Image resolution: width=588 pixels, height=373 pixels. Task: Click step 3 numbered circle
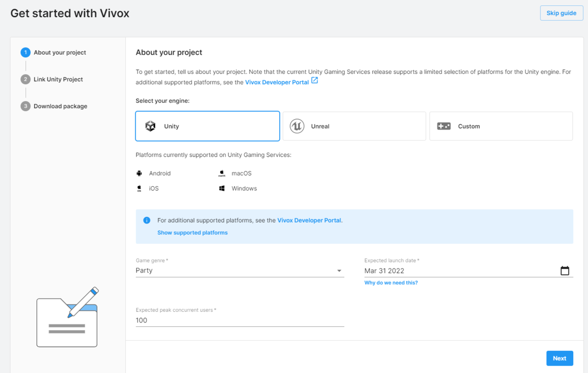[x=25, y=106]
